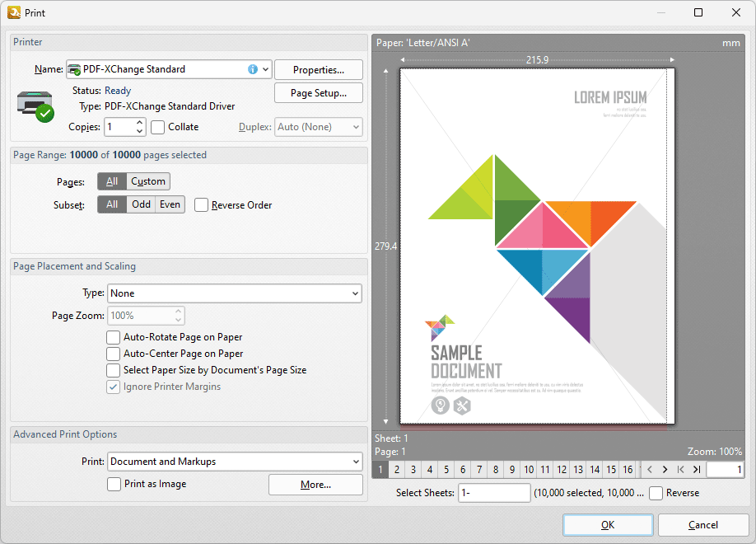Click the Copies input field
756x544 pixels.
point(119,127)
